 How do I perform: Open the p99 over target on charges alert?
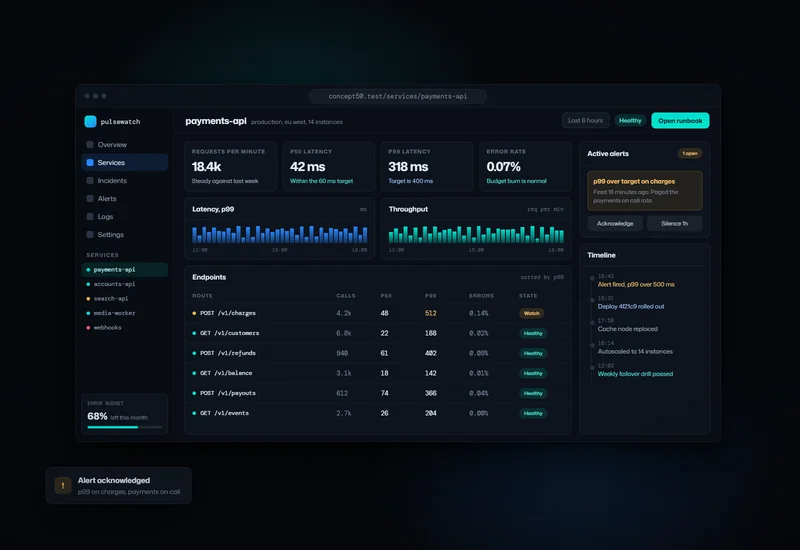645,191
